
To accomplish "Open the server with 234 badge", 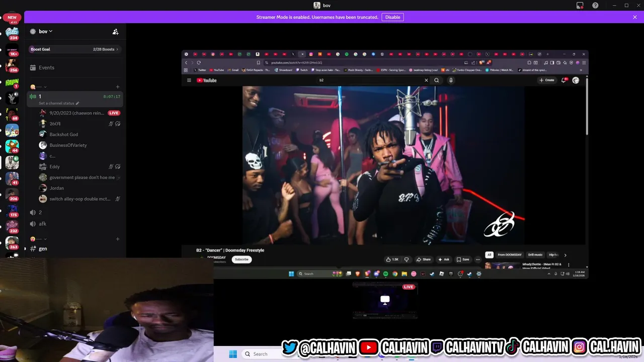I will click(x=12, y=33).
